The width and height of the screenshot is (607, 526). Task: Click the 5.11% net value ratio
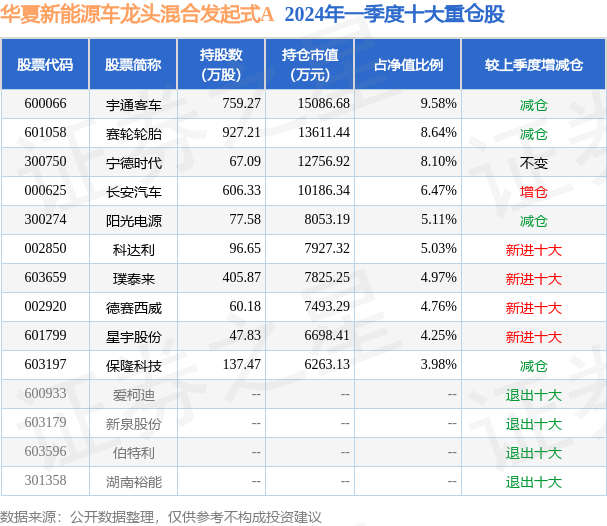pyautogui.click(x=438, y=220)
